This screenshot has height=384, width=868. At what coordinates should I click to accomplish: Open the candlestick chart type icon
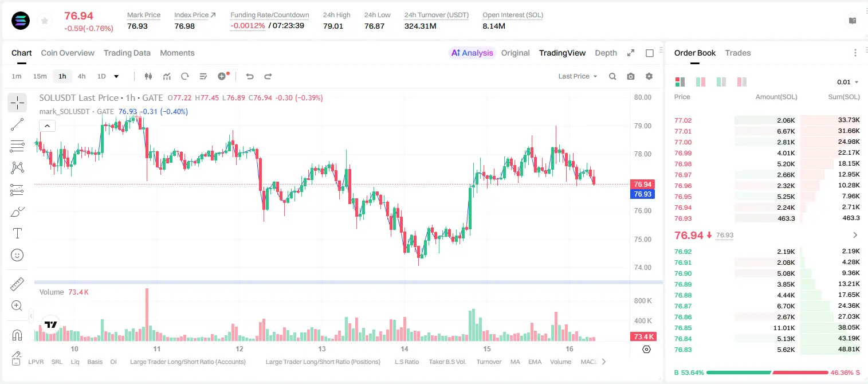coord(149,76)
